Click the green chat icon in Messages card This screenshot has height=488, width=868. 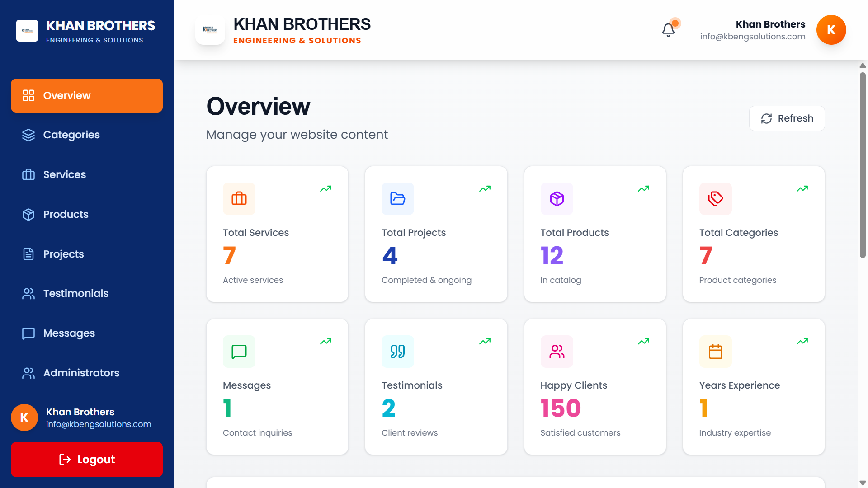coord(239,352)
